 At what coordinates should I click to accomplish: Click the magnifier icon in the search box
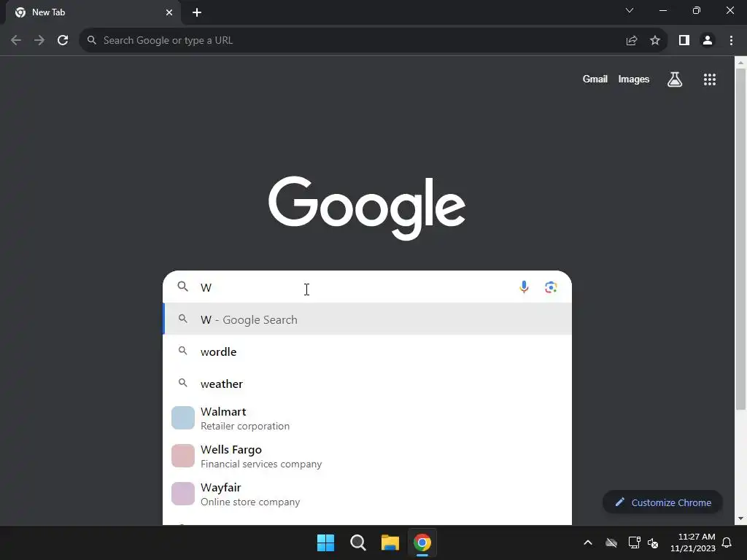click(183, 286)
